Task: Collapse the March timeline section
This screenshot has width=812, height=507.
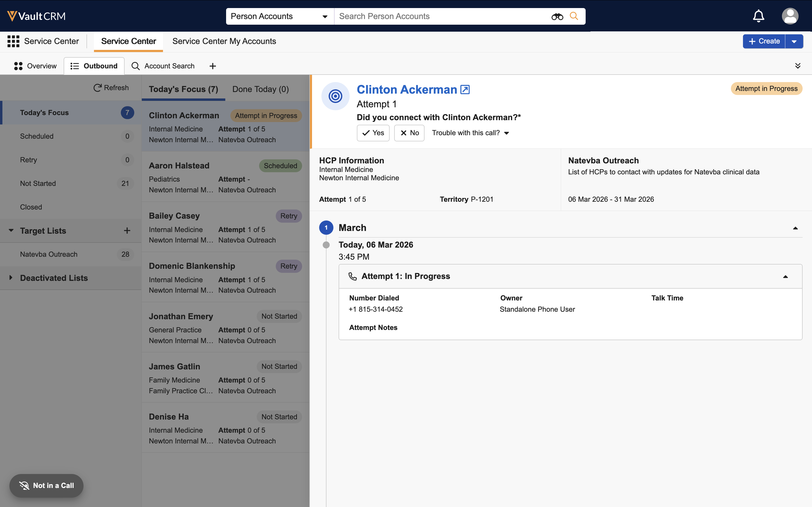Action: click(x=795, y=228)
